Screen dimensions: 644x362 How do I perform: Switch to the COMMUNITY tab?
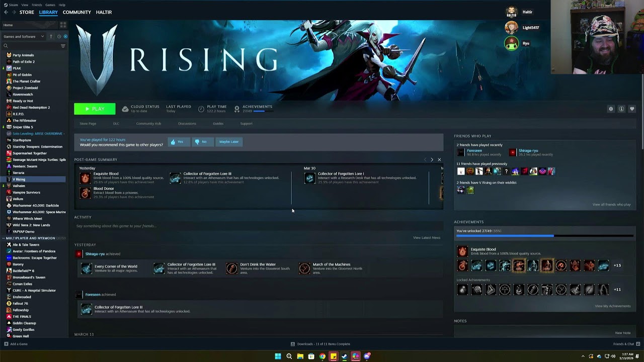(x=77, y=12)
